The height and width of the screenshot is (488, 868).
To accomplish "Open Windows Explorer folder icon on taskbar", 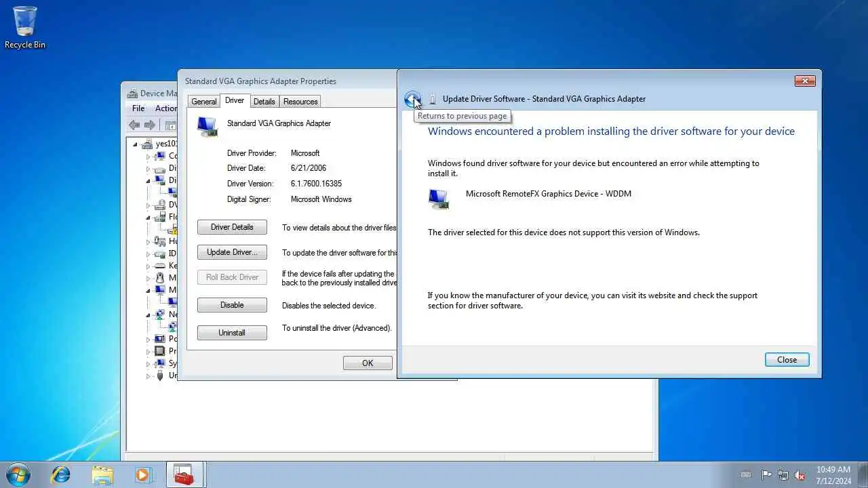I will click(x=102, y=474).
